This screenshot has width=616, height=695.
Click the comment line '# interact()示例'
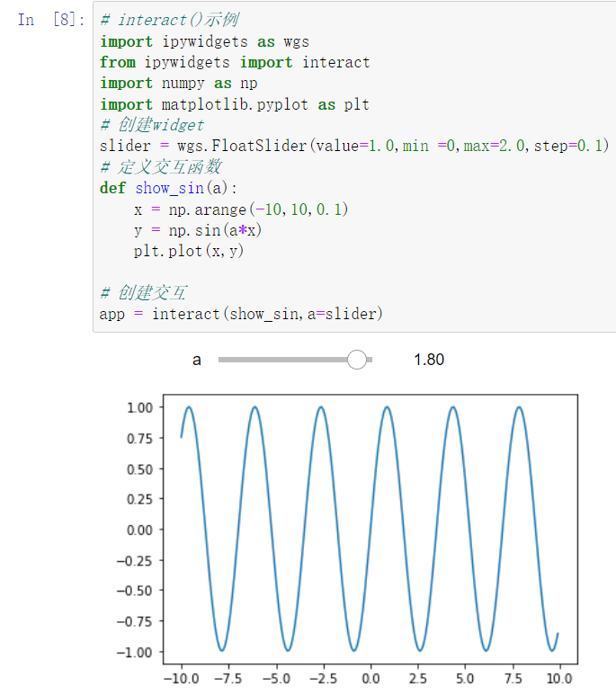tap(169, 20)
